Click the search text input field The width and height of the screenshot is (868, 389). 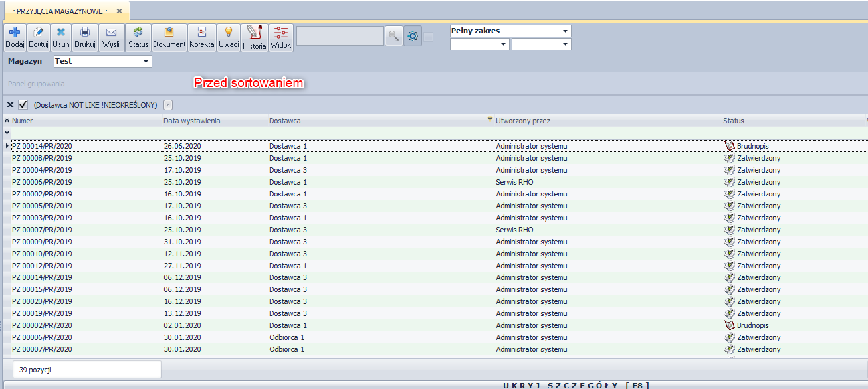pyautogui.click(x=340, y=37)
